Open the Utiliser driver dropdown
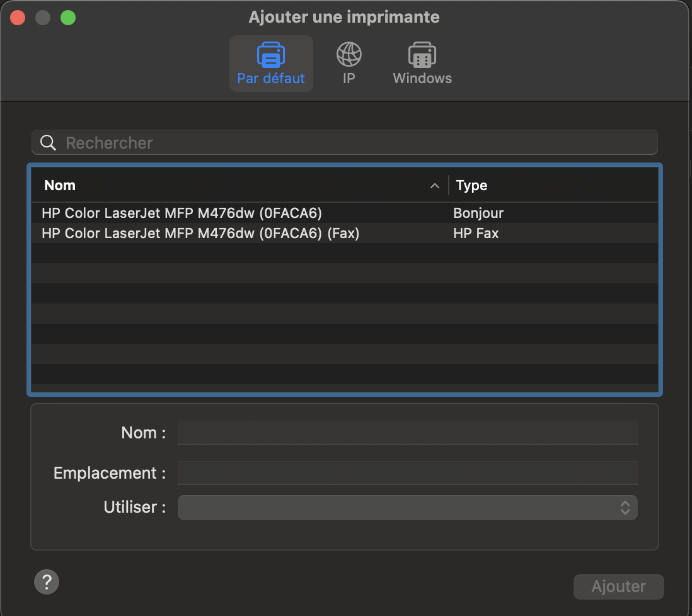Screen dimensions: 692x616 [x=407, y=507]
